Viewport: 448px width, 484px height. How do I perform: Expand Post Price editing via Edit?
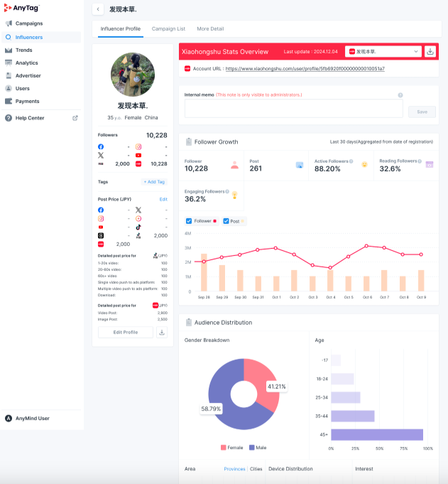(163, 200)
